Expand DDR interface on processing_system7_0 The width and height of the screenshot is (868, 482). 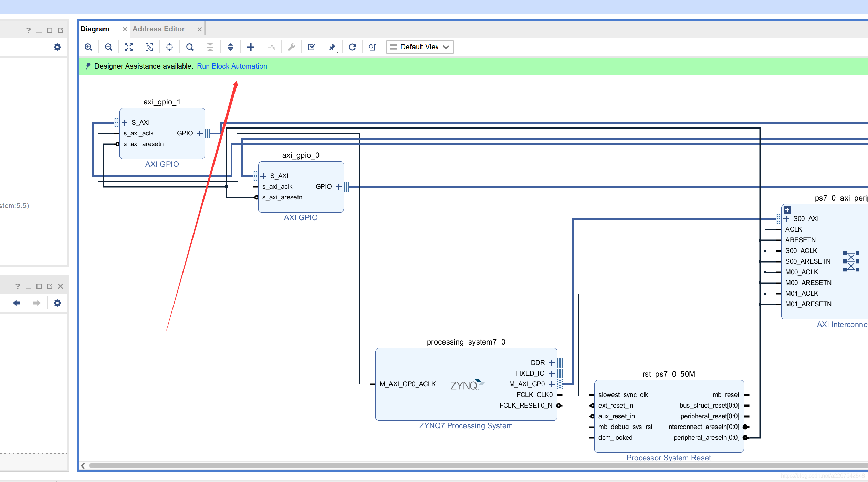click(552, 363)
